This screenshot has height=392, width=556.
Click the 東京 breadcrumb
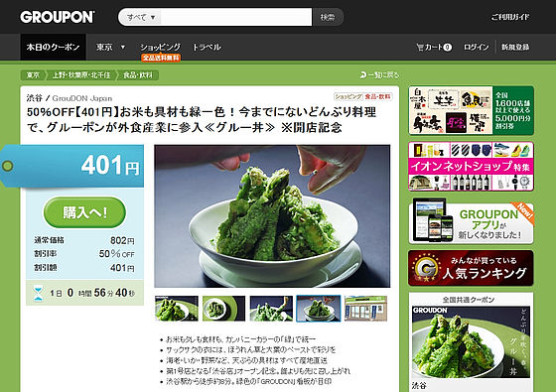(33, 75)
